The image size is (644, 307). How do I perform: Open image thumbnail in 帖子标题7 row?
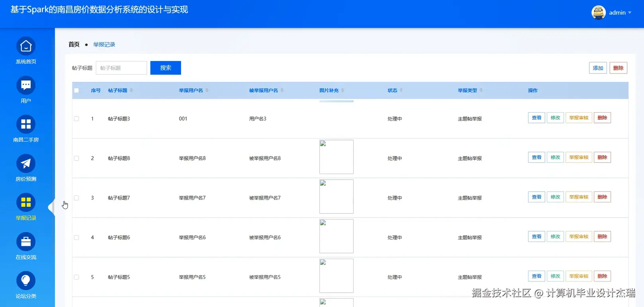[336, 196]
